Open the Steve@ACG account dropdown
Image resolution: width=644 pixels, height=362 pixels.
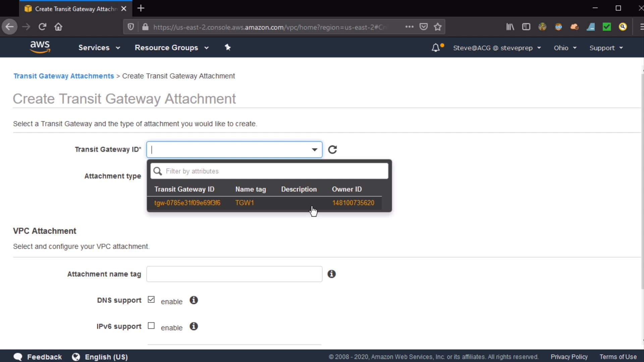point(497,48)
